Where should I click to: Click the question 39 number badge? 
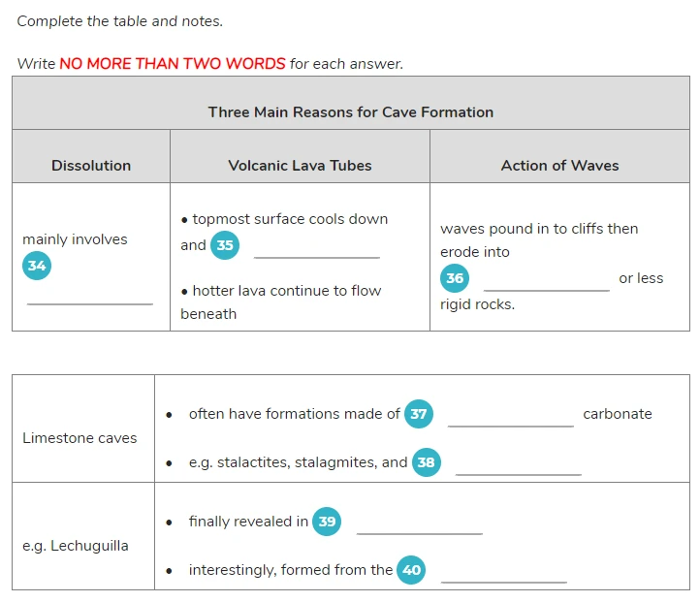(x=327, y=522)
